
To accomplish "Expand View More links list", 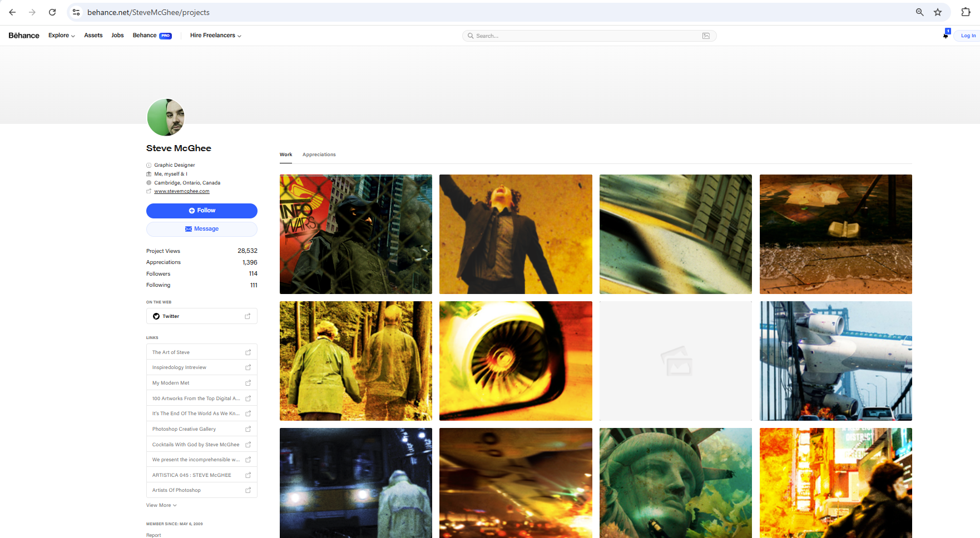I will tap(161, 505).
